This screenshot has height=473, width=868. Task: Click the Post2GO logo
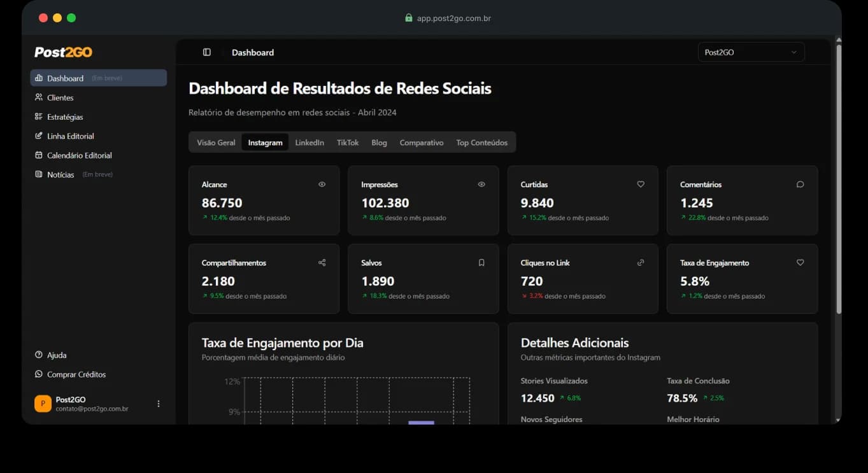tap(63, 52)
